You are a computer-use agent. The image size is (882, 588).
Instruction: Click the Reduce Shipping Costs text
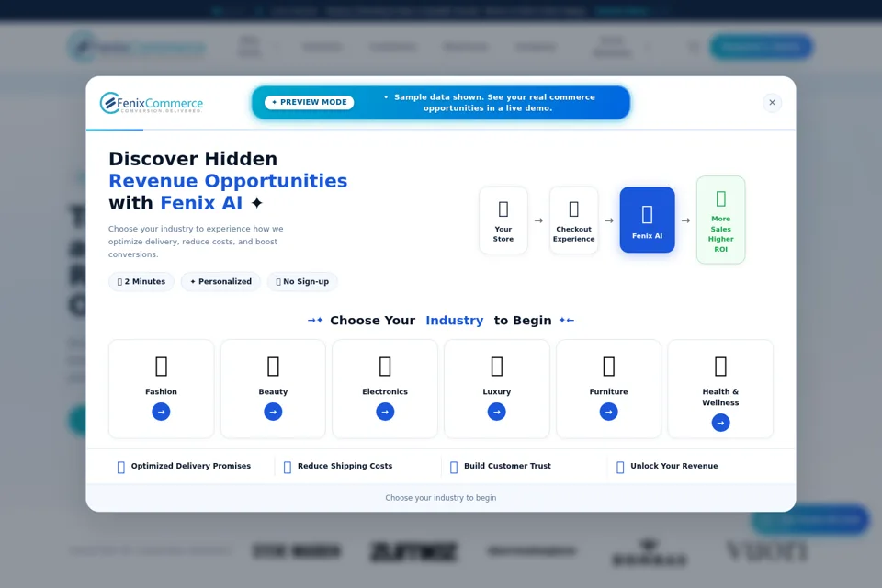[345, 466]
